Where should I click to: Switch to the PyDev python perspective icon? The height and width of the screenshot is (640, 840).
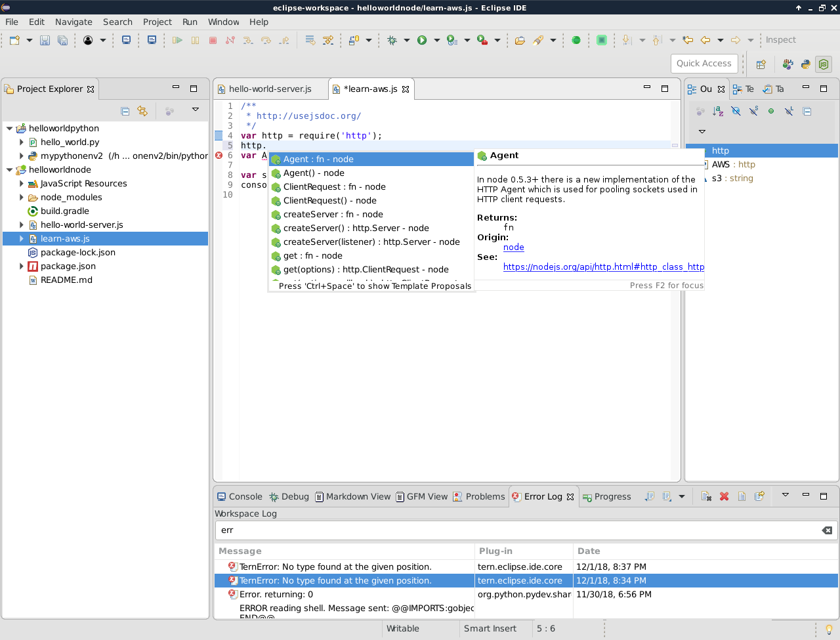pos(805,64)
